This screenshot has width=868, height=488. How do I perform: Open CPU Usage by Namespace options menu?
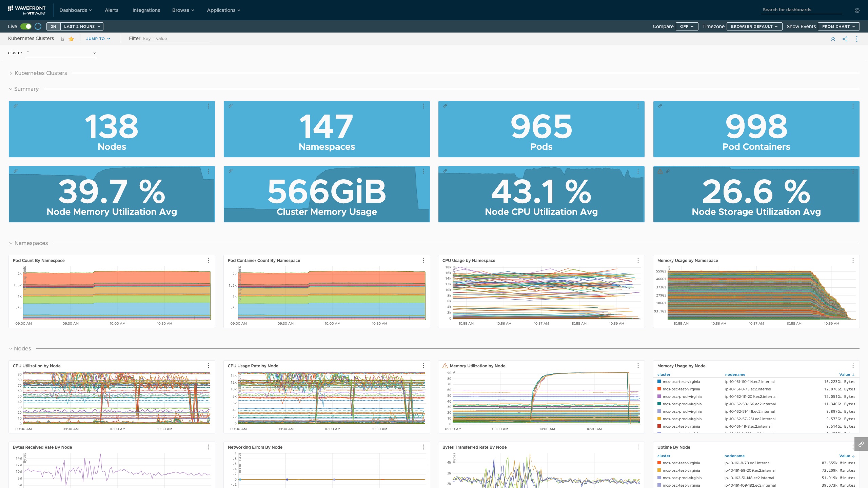638,260
